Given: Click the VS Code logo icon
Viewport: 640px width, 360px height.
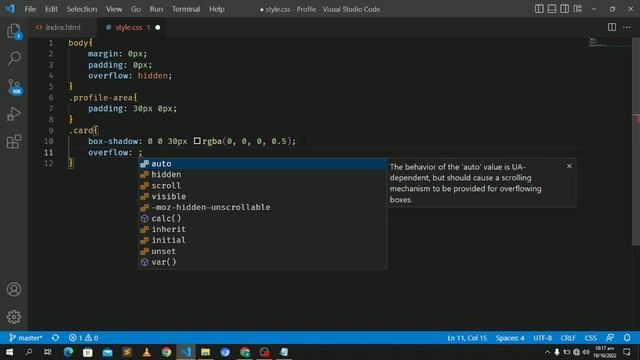Looking at the screenshot, I should pos(10,9).
